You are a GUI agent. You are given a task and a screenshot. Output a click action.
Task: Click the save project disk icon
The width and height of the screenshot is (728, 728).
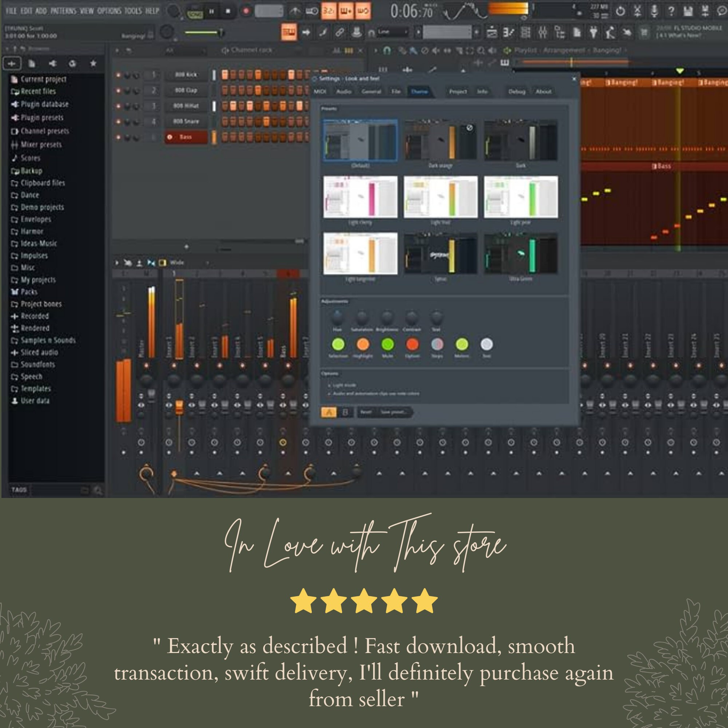coord(688,10)
